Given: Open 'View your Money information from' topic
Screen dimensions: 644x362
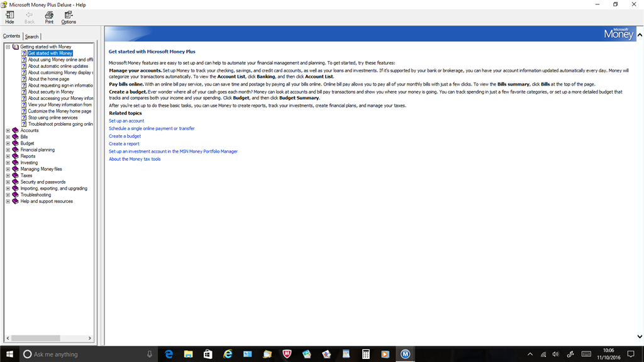Looking at the screenshot, I should (x=60, y=105).
